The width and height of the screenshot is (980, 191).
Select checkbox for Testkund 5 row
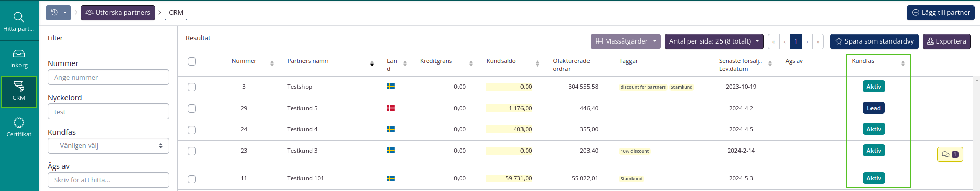click(x=192, y=109)
